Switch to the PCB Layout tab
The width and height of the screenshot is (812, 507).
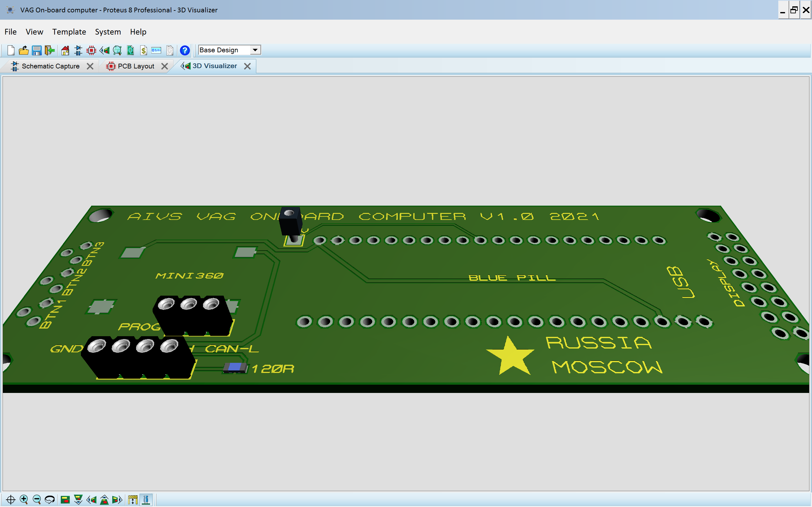coord(135,66)
